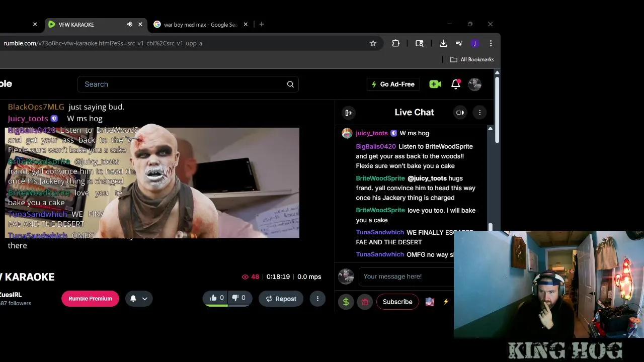Click juicy_toots username in Live Chat
The width and height of the screenshot is (644, 362).
click(372, 133)
